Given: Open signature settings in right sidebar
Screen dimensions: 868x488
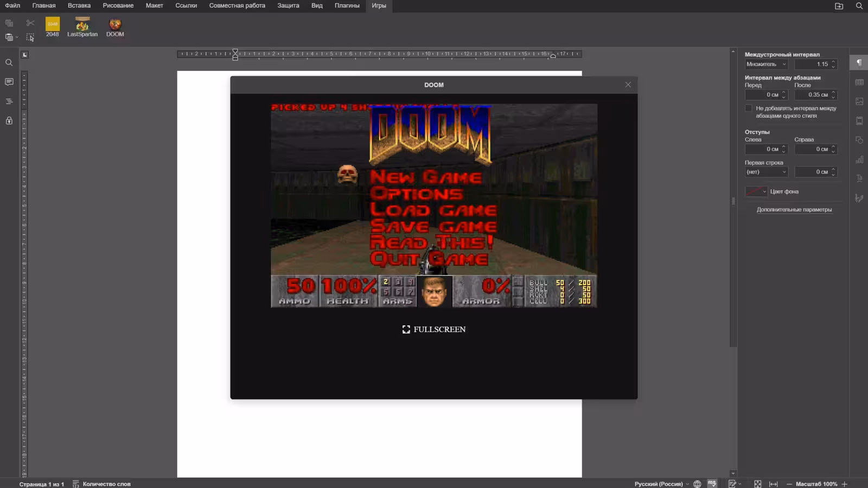Looking at the screenshot, I should point(859,198).
